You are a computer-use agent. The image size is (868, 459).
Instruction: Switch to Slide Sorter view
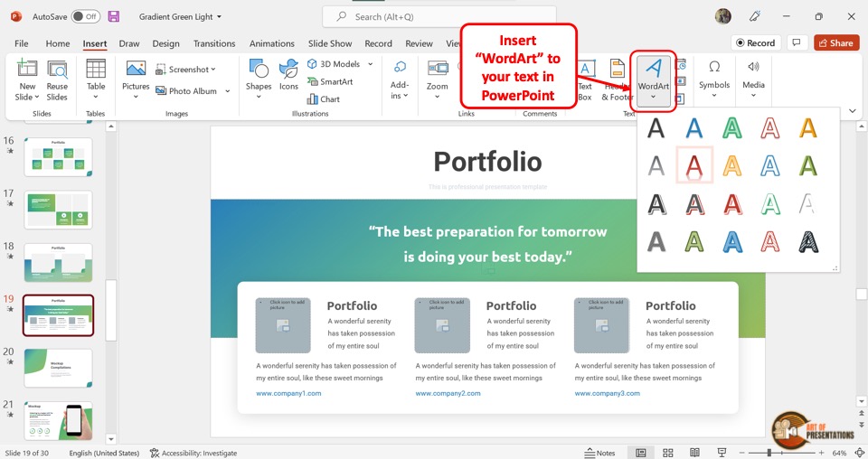(x=667, y=453)
